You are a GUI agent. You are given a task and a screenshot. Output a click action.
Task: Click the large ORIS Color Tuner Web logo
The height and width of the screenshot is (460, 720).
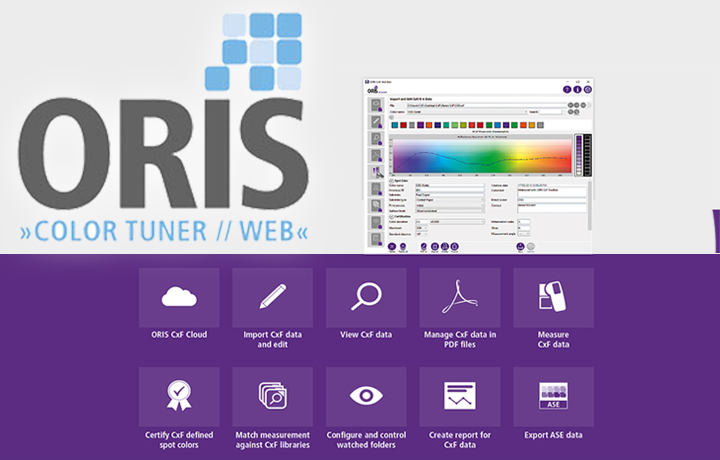click(163, 128)
